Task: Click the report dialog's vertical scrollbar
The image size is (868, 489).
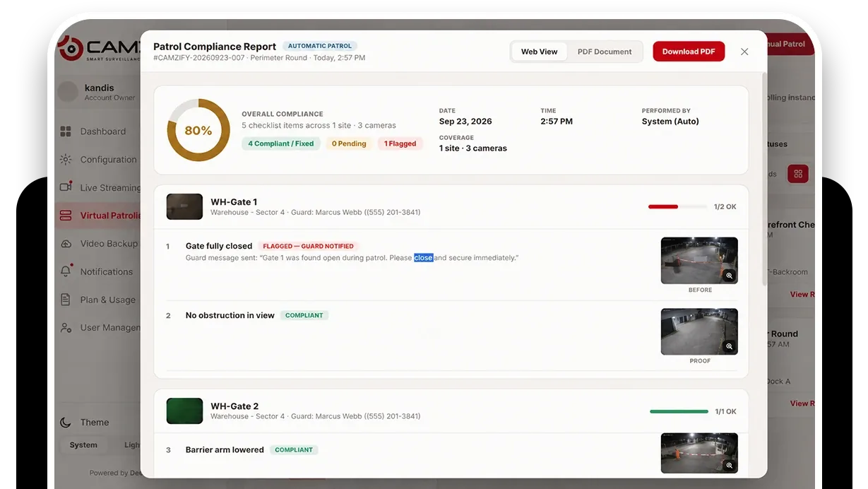Action: 763,179
